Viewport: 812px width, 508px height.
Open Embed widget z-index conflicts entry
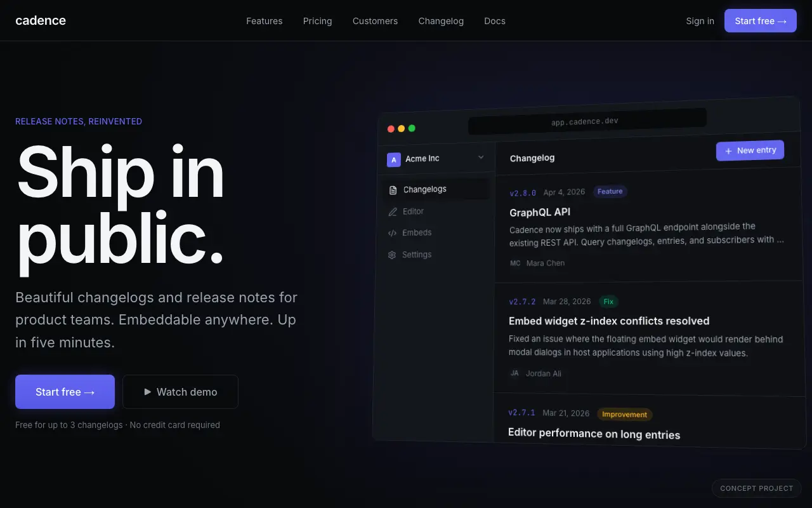coord(609,321)
